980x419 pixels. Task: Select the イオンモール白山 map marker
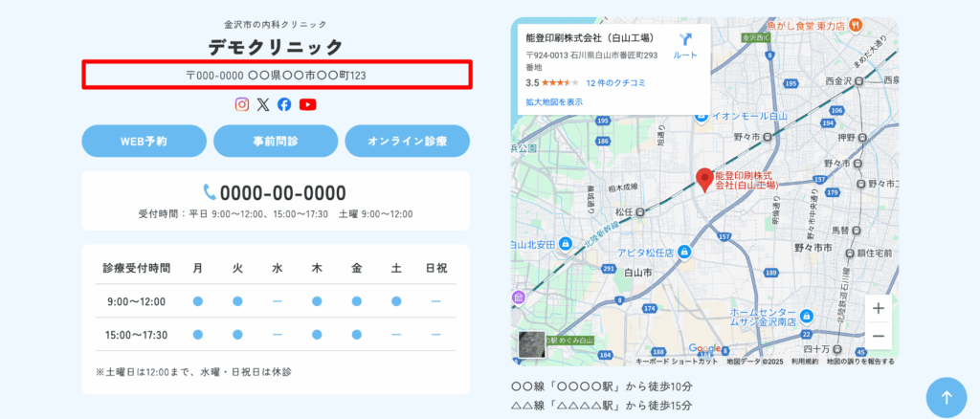(x=702, y=117)
